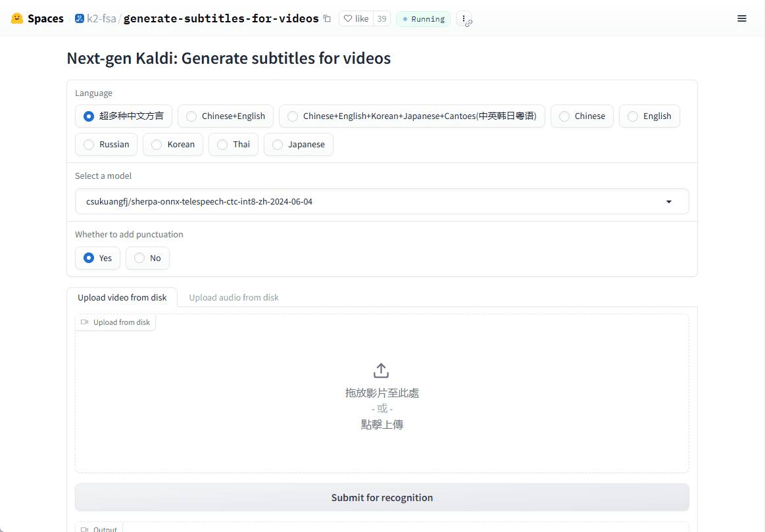Open the hamburger menu icon at top right
765x532 pixels.
(x=741, y=18)
